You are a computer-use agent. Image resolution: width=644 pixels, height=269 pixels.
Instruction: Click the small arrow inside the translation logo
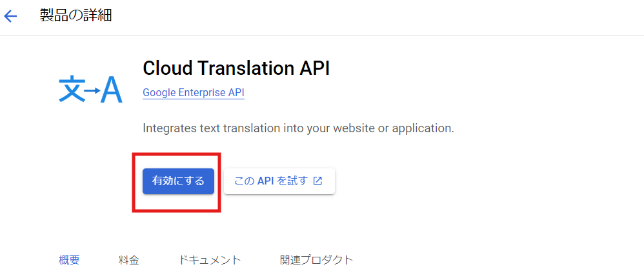(92, 91)
